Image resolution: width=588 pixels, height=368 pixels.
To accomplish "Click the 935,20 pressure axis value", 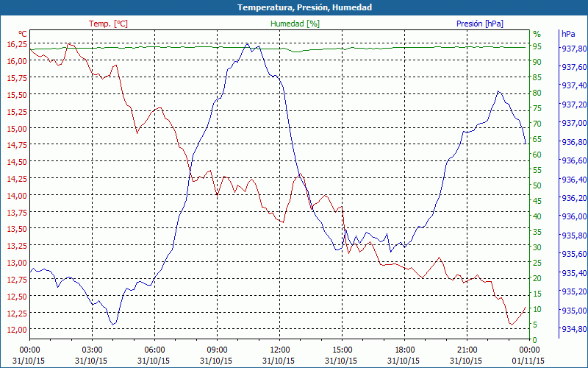I will click(x=574, y=291).
